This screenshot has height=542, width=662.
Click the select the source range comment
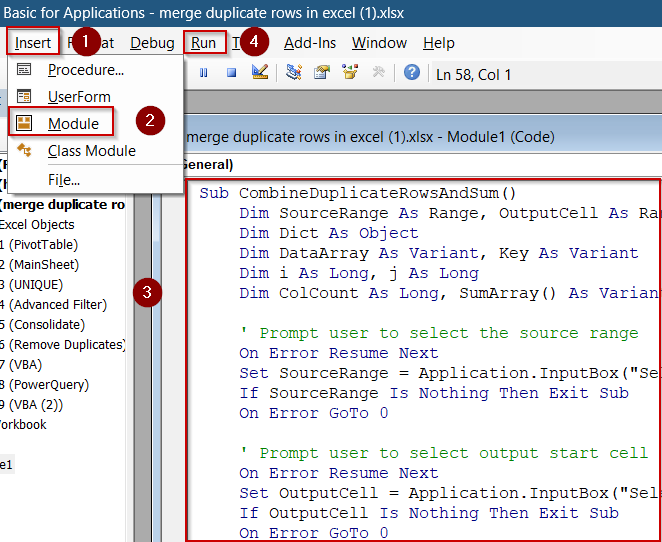tap(439, 333)
